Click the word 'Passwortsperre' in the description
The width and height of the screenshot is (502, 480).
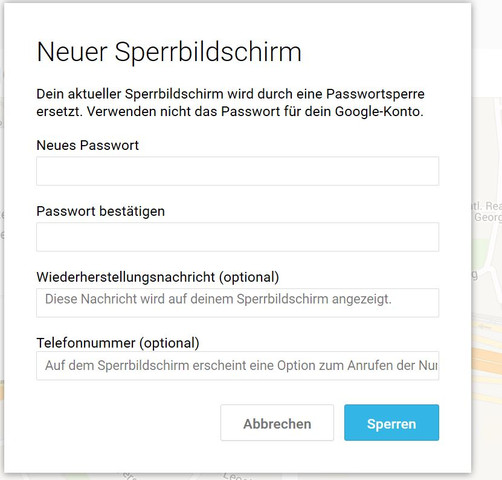click(375, 94)
